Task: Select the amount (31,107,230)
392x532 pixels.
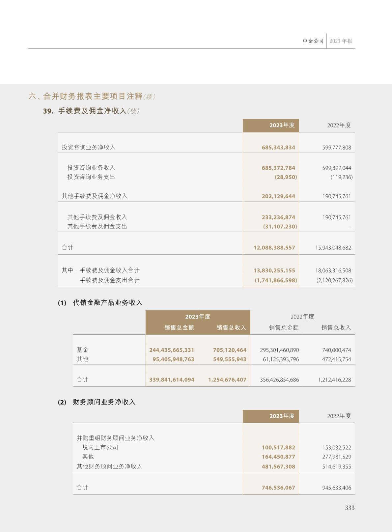Action: (280, 227)
